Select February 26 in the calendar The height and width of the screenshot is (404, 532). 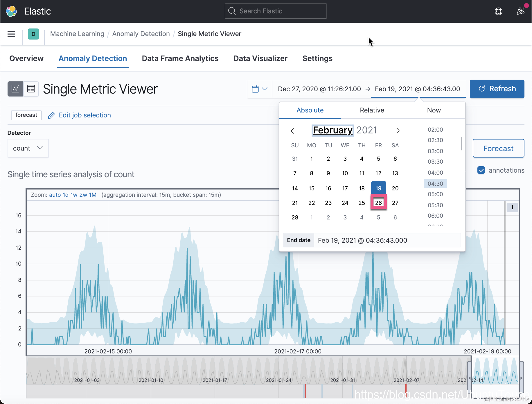click(378, 203)
